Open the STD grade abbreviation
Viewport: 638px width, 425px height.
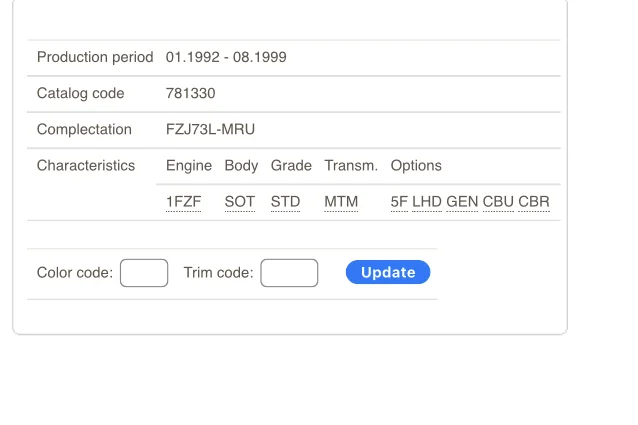tap(285, 202)
